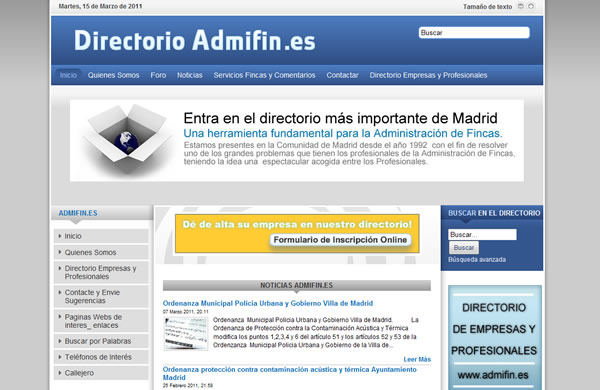600x390 pixels.
Task: Open Callejero in the sidebar
Action: pos(101,373)
